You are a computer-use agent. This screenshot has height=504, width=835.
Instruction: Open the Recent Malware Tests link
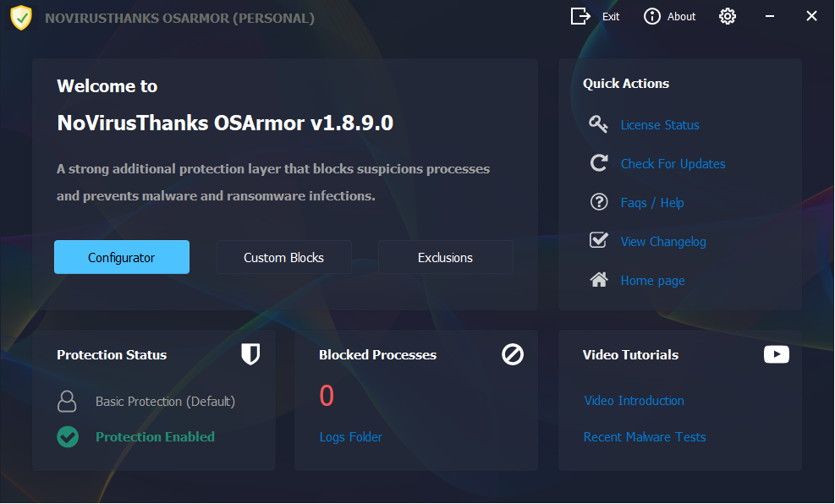point(645,437)
